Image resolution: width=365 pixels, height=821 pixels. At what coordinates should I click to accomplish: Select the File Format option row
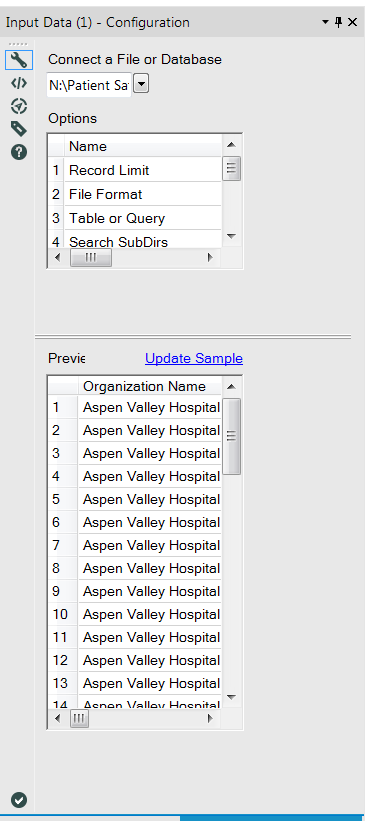click(x=135, y=194)
